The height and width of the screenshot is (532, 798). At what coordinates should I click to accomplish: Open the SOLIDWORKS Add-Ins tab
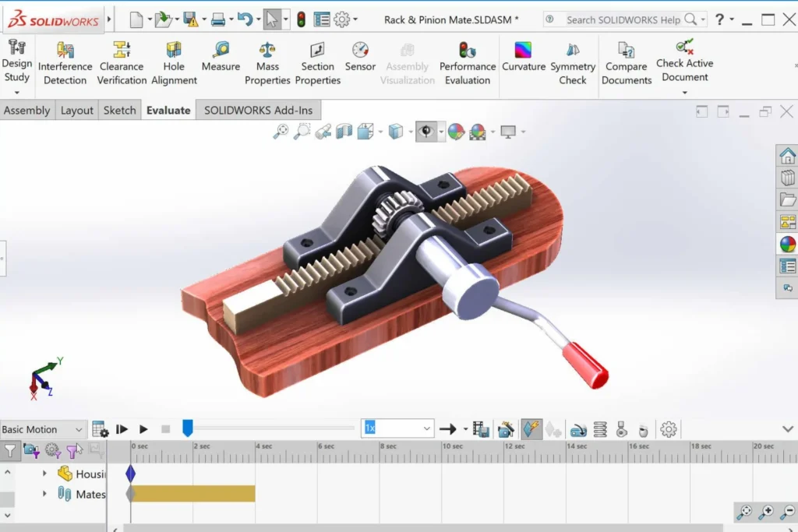coord(259,111)
